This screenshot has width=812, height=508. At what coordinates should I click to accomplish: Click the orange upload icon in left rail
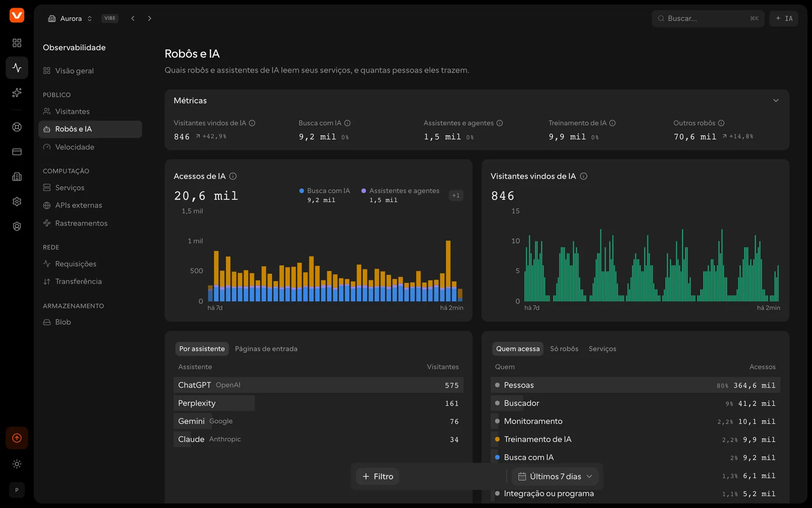click(17, 438)
